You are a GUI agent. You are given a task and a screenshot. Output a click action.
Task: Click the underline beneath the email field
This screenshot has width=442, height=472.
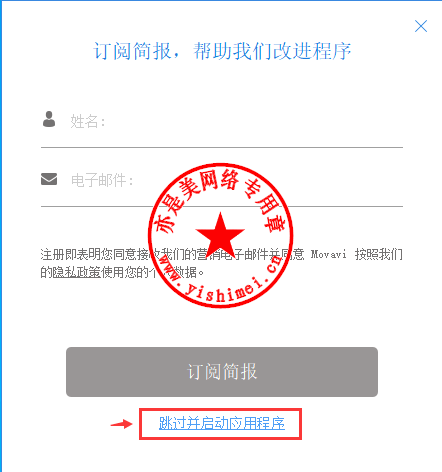[x=222, y=206]
